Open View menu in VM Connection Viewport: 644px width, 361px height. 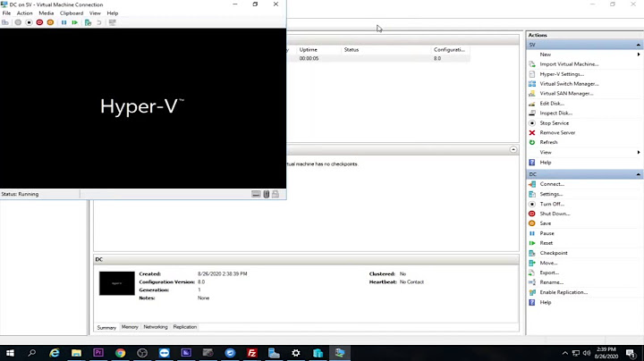point(95,13)
